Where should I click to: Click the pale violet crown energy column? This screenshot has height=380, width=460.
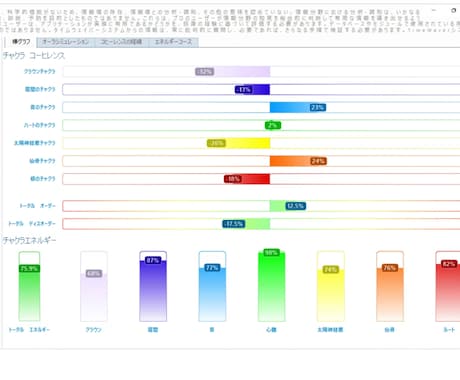(94, 286)
